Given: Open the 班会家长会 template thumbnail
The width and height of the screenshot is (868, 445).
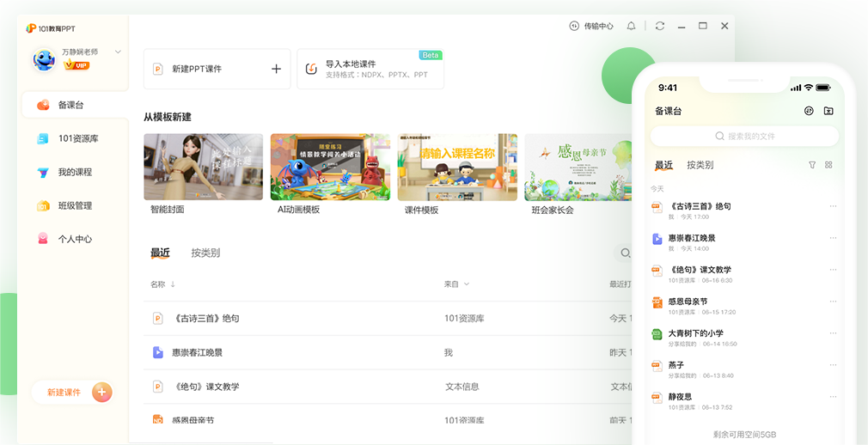Looking at the screenshot, I should (x=579, y=167).
